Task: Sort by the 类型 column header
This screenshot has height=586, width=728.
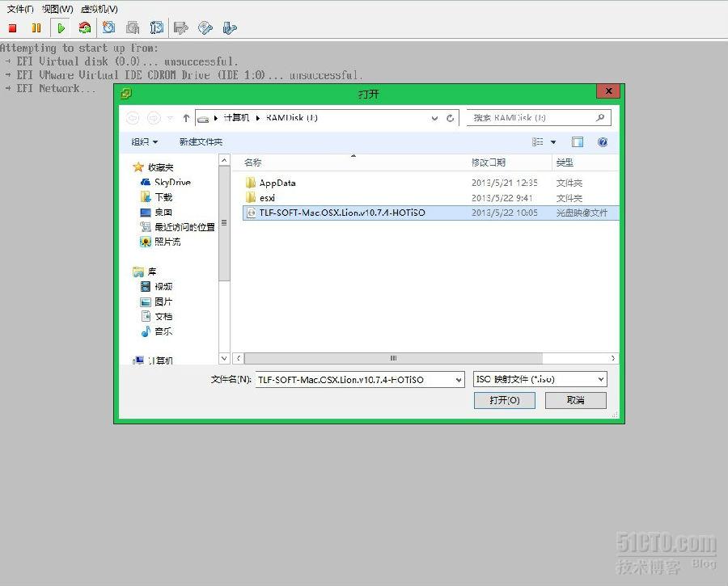Action: [x=565, y=162]
